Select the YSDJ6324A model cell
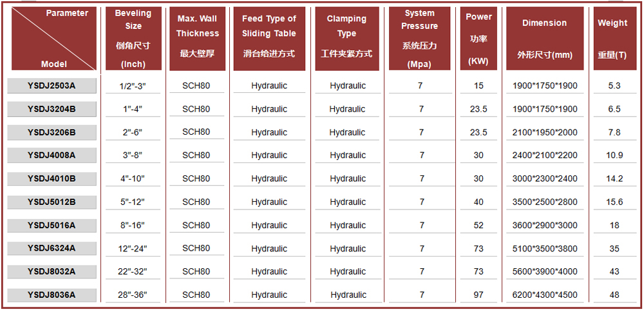 52,249
